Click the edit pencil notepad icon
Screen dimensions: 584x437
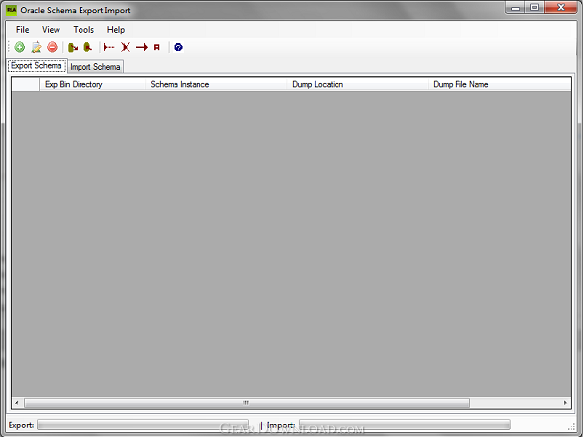pos(36,47)
